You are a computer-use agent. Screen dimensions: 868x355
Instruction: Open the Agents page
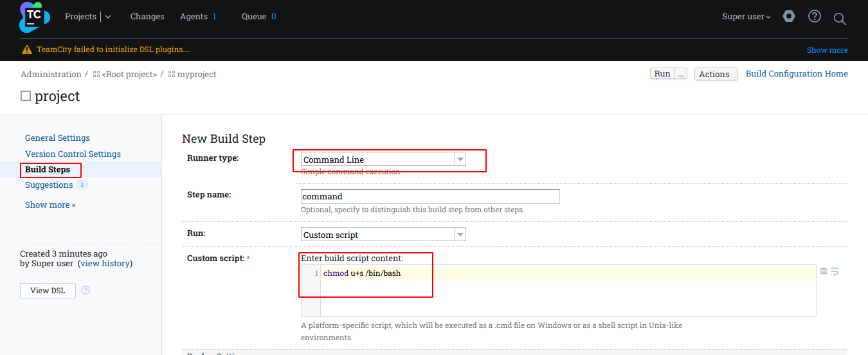click(194, 17)
